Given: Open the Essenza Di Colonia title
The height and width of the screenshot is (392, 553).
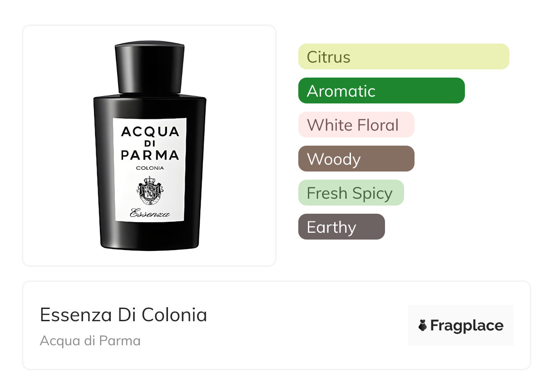Looking at the screenshot, I should [123, 314].
